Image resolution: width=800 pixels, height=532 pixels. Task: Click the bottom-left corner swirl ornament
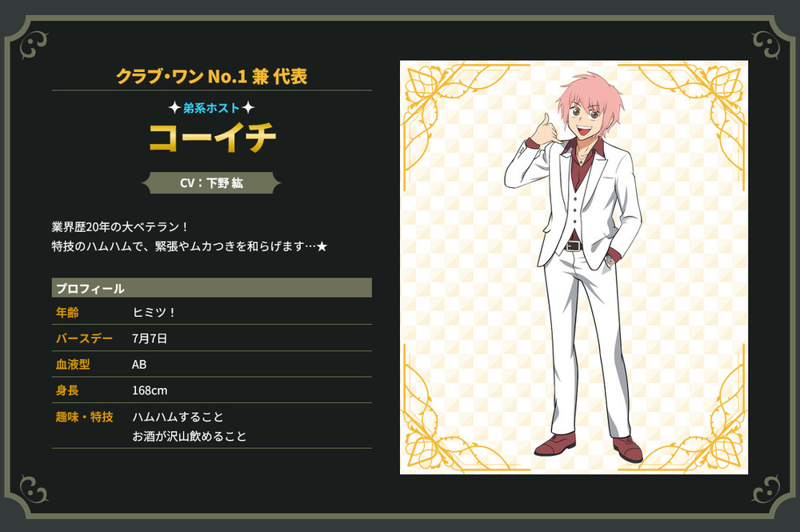tap(34, 489)
